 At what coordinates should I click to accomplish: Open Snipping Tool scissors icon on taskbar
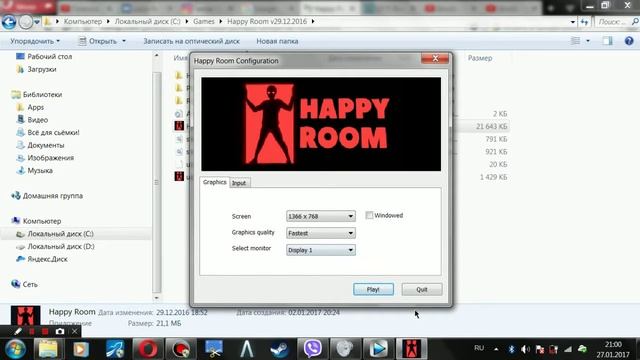(214, 349)
